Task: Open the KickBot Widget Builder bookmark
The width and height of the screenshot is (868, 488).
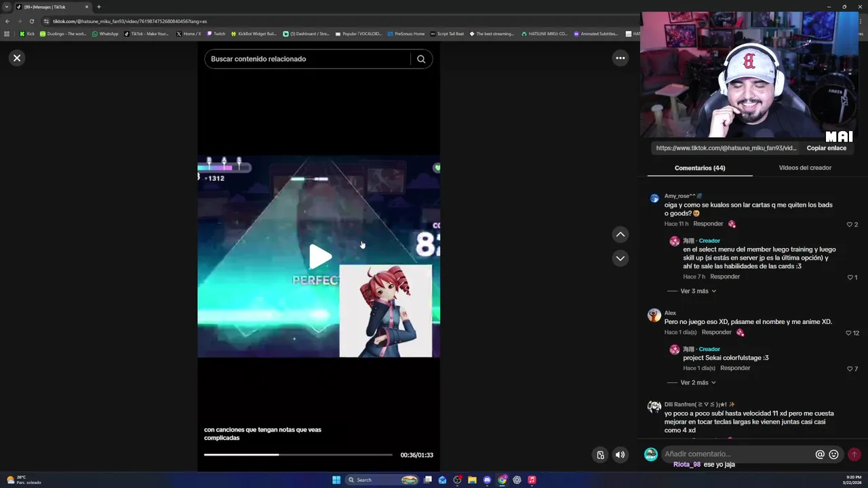Action: point(254,34)
